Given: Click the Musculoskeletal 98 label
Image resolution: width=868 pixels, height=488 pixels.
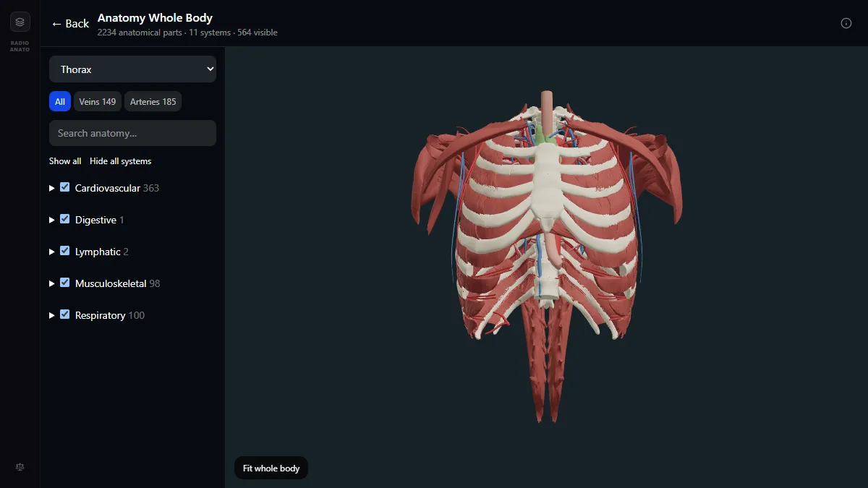Looking at the screenshot, I should (118, 283).
